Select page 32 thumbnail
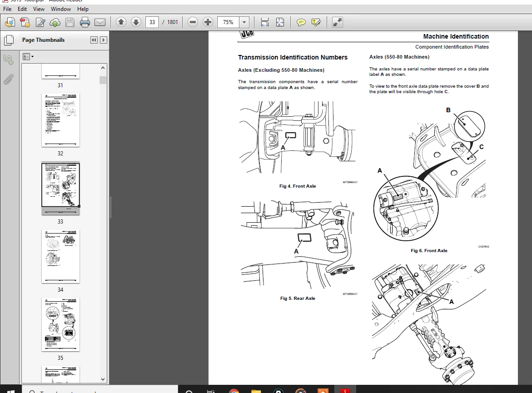The height and width of the screenshot is (393, 532). [x=60, y=120]
